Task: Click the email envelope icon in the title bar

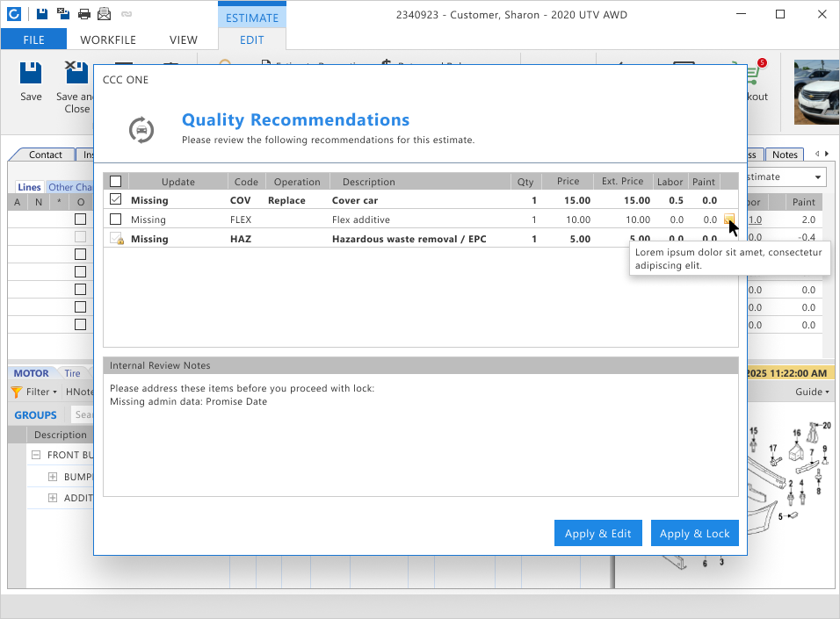Action: click(x=104, y=14)
